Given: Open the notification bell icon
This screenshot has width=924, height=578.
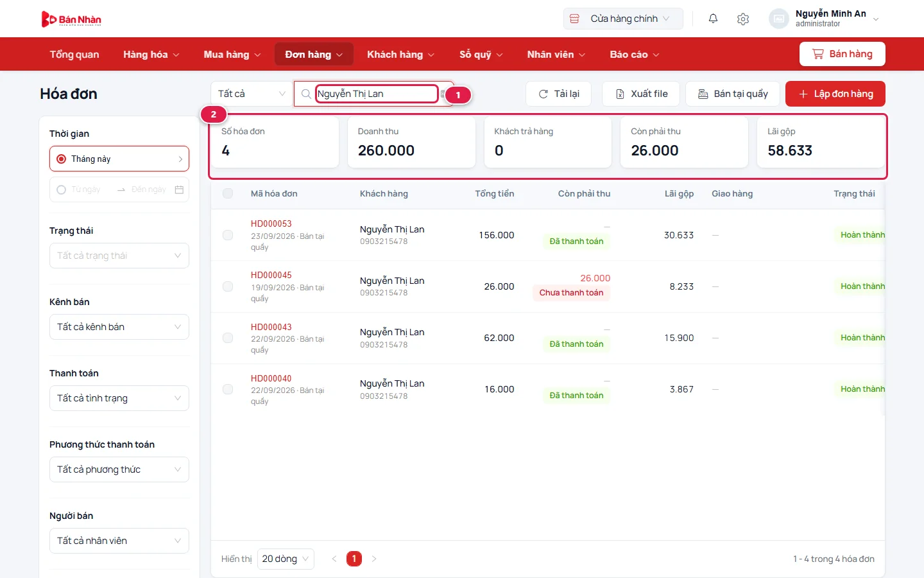Looking at the screenshot, I should [713, 19].
